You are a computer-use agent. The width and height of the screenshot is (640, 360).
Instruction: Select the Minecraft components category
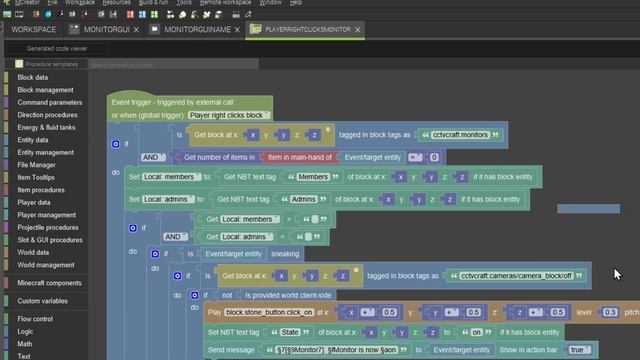(49, 283)
